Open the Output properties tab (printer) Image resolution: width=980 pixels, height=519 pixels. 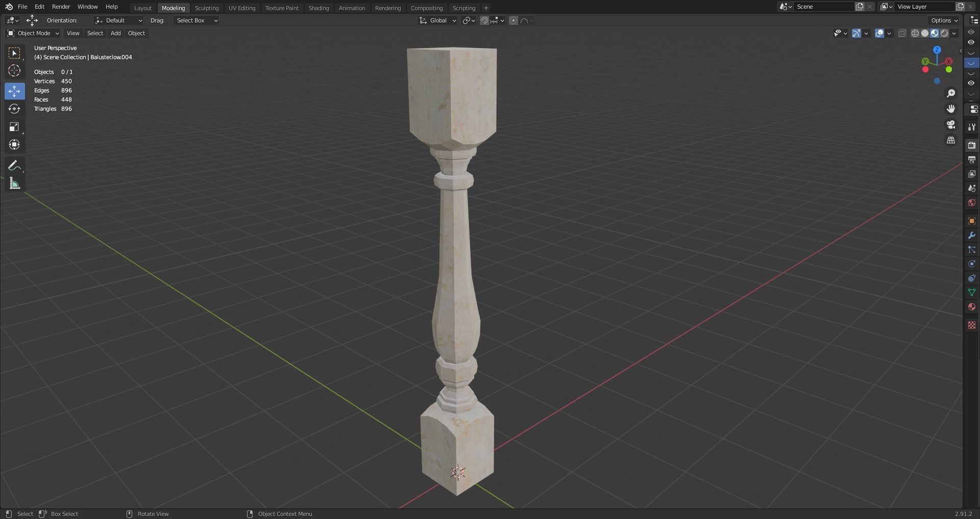click(972, 160)
